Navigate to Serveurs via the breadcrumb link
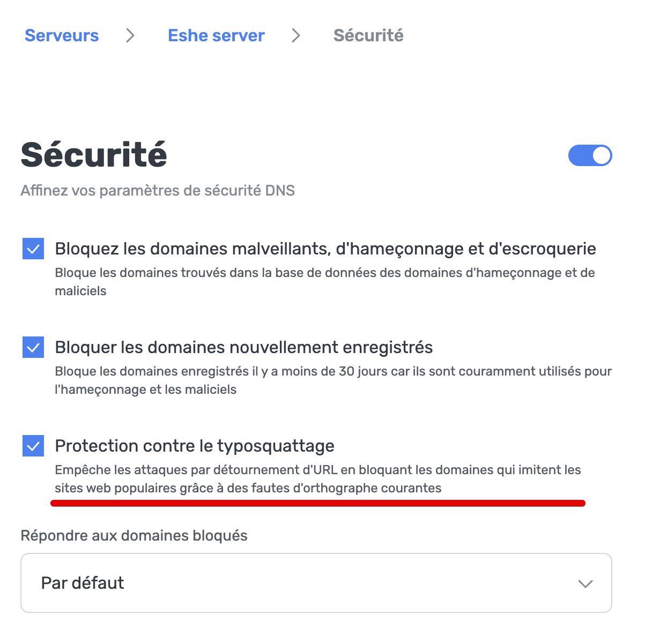Screen dimensions: 667x644 tap(61, 35)
